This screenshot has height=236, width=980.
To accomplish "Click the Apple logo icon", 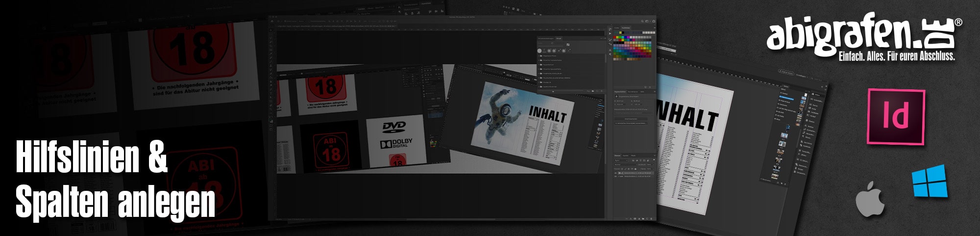I will point(870,198).
